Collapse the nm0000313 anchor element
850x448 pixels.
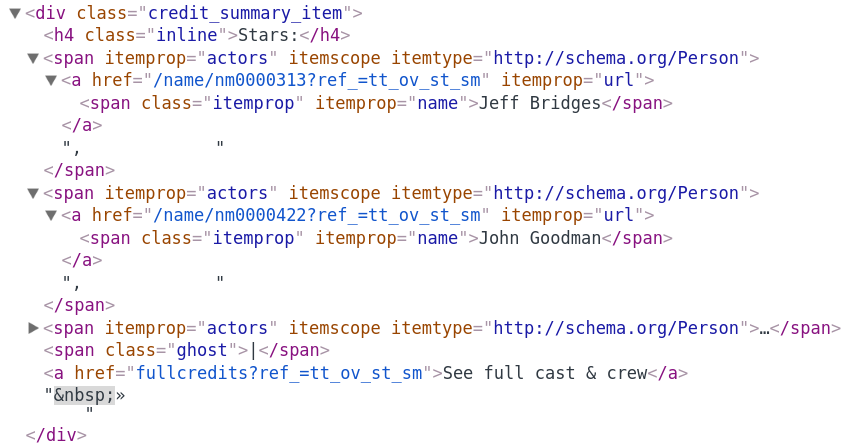(x=51, y=80)
